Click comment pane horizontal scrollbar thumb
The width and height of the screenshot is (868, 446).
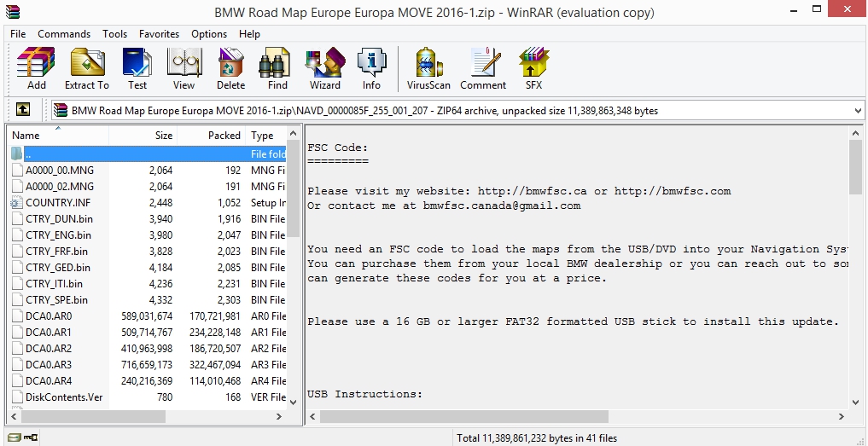464,416
